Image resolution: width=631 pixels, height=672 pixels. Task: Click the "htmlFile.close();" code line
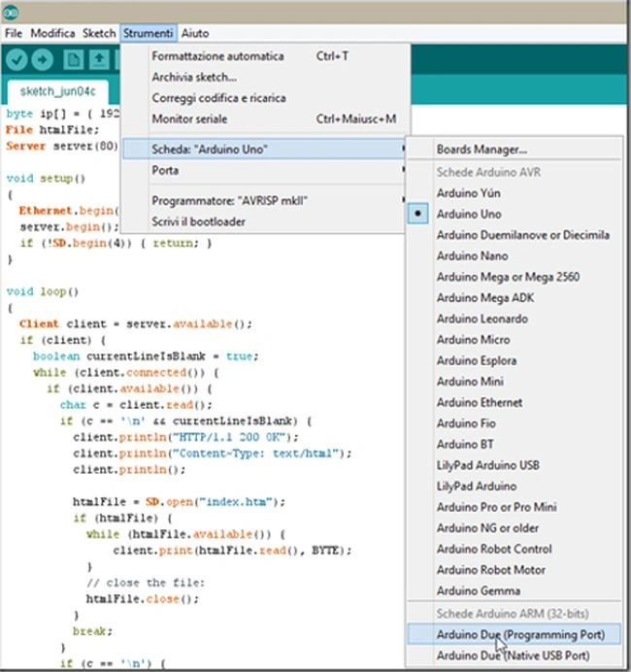click(143, 599)
